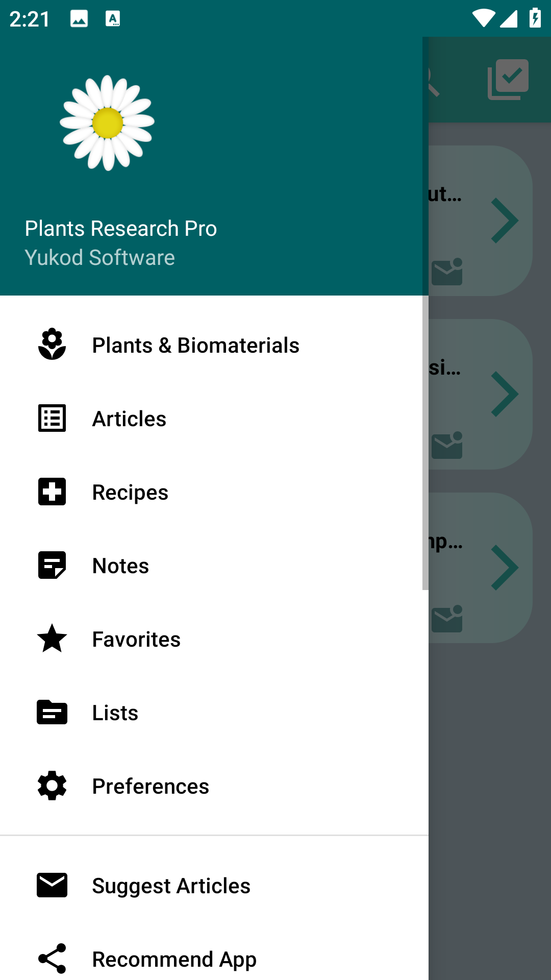Select Favorites from the drawer menu
The image size is (551, 980).
[136, 640]
